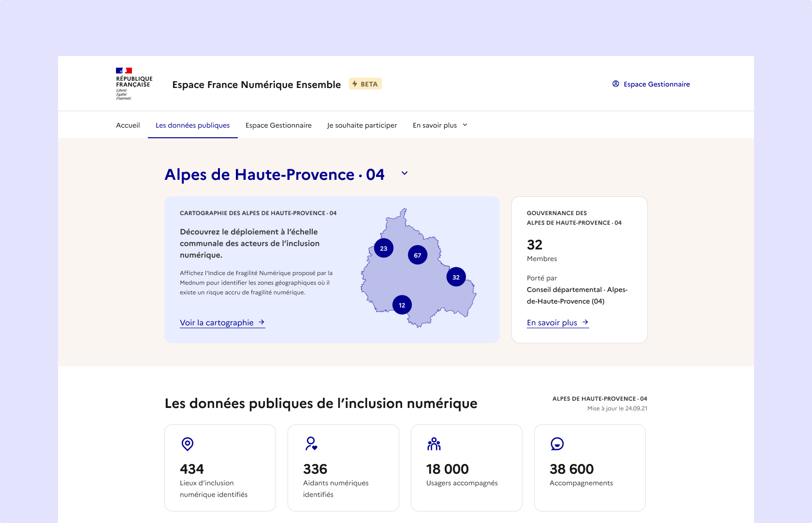Click the person-heart icon above 336
Image resolution: width=812 pixels, height=523 pixels.
(x=311, y=444)
